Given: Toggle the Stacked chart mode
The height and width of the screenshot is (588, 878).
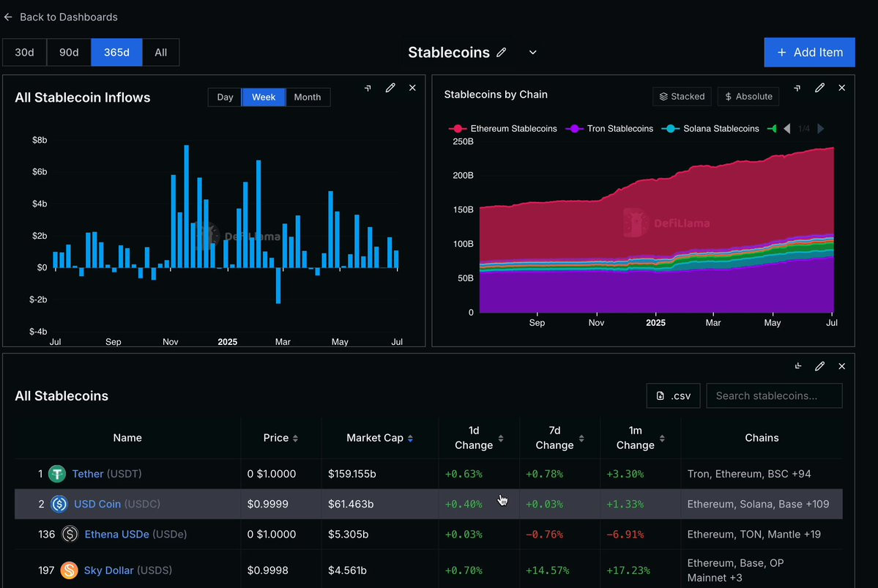Looking at the screenshot, I should pyautogui.click(x=682, y=97).
